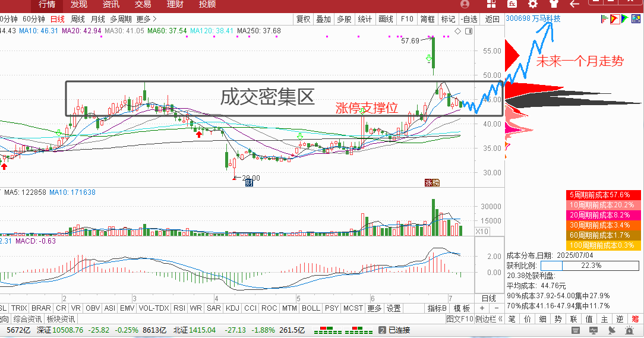This screenshot has width=644, height=338.
Task: Open 图文F10 page
Action: click(x=460, y=319)
